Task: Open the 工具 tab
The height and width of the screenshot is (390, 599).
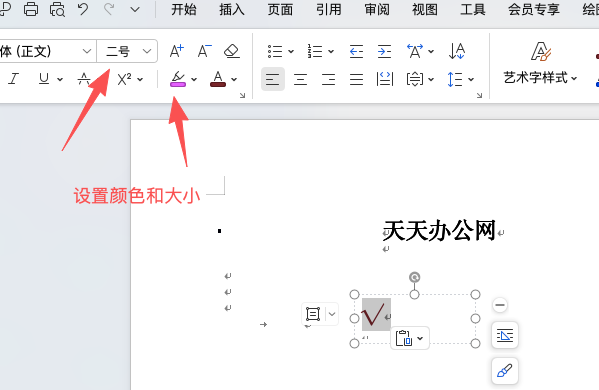Action: [x=473, y=10]
